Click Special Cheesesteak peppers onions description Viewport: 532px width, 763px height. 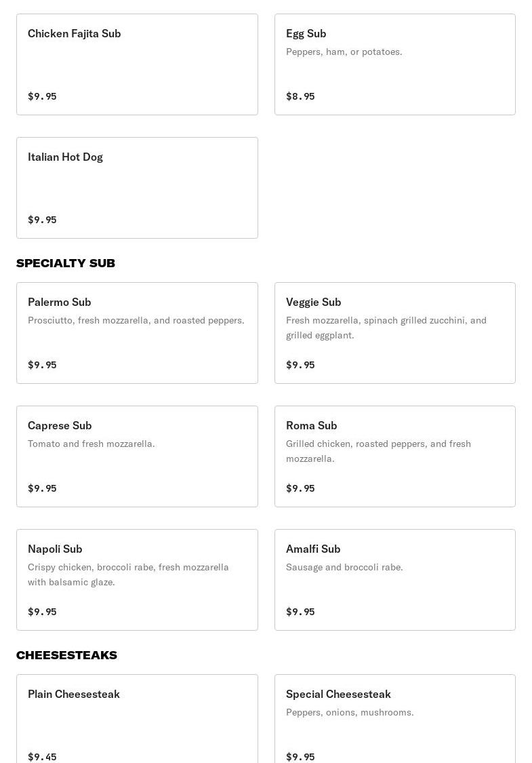tap(350, 712)
